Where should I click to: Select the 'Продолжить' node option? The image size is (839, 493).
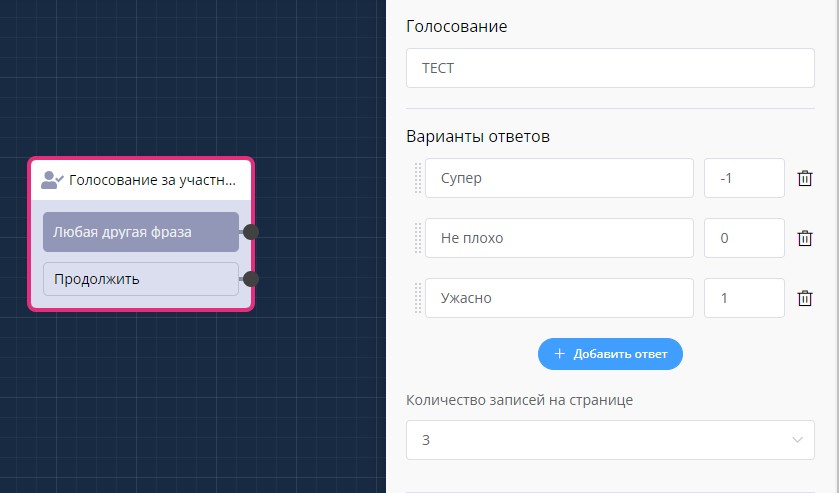140,279
